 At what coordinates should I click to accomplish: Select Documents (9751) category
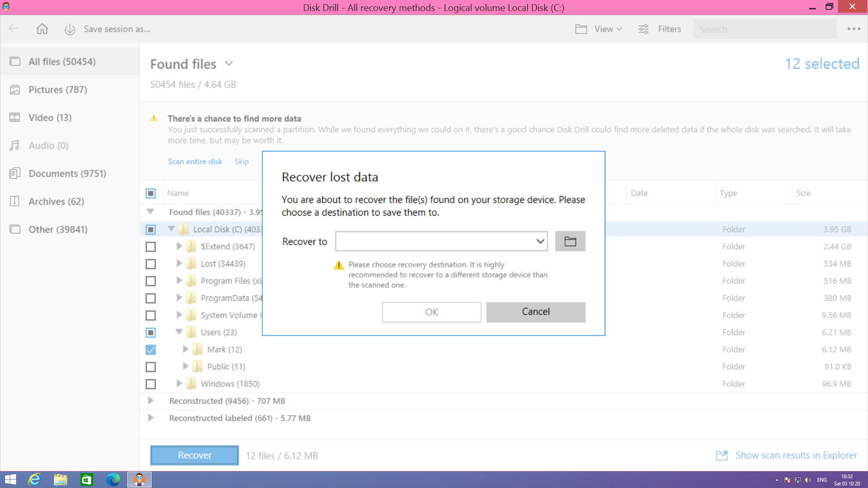tap(70, 173)
